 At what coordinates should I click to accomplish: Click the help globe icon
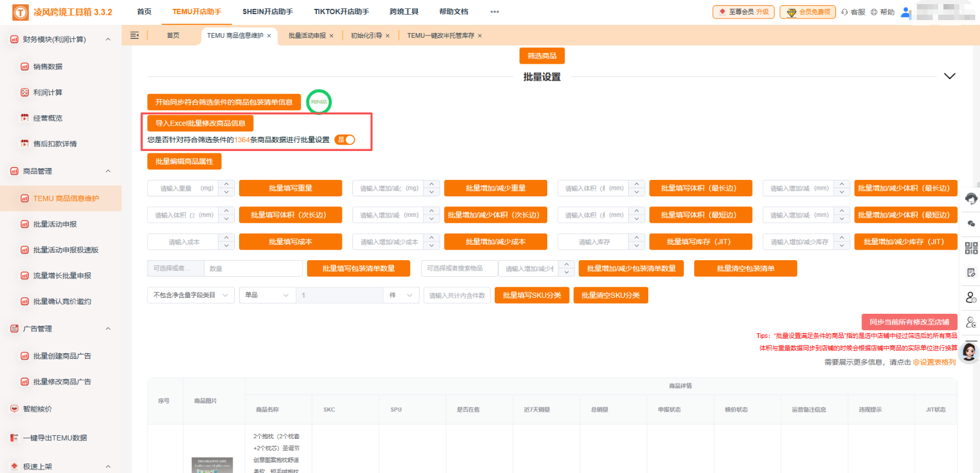pyautogui.click(x=874, y=12)
